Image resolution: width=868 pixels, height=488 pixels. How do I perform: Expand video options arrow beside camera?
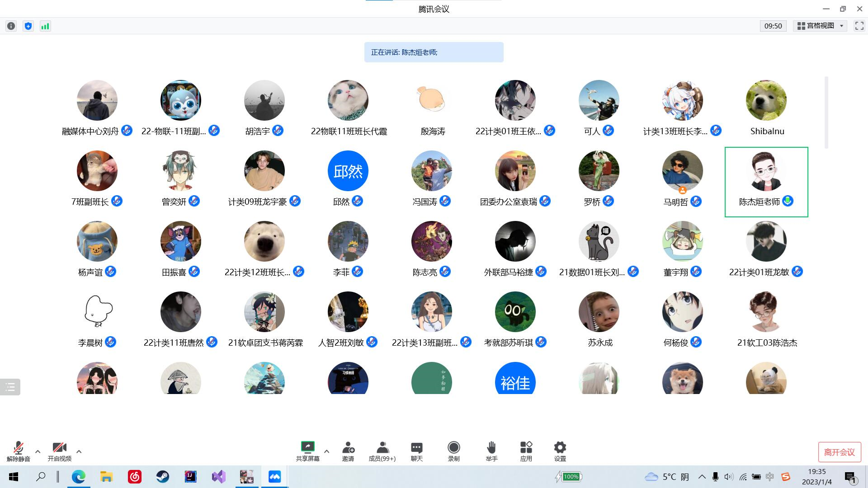coord(79,451)
